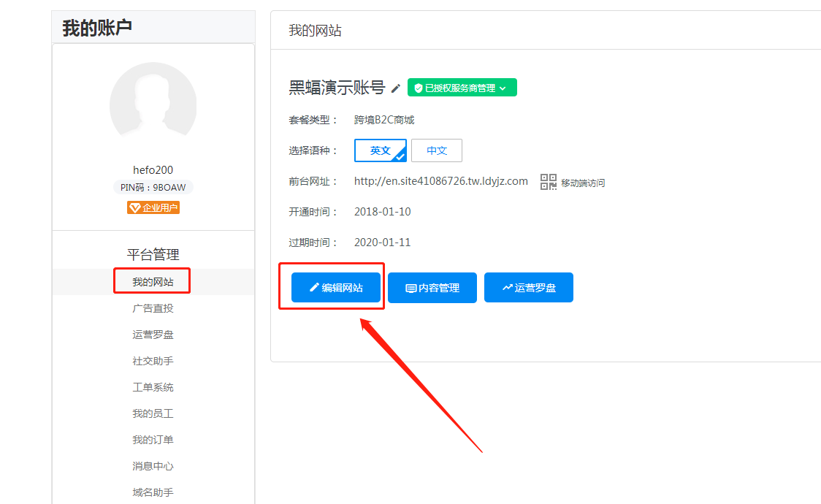Viewport: 821px width, 504px height.
Task: Open 消息中心 from the sidebar
Action: (x=152, y=465)
